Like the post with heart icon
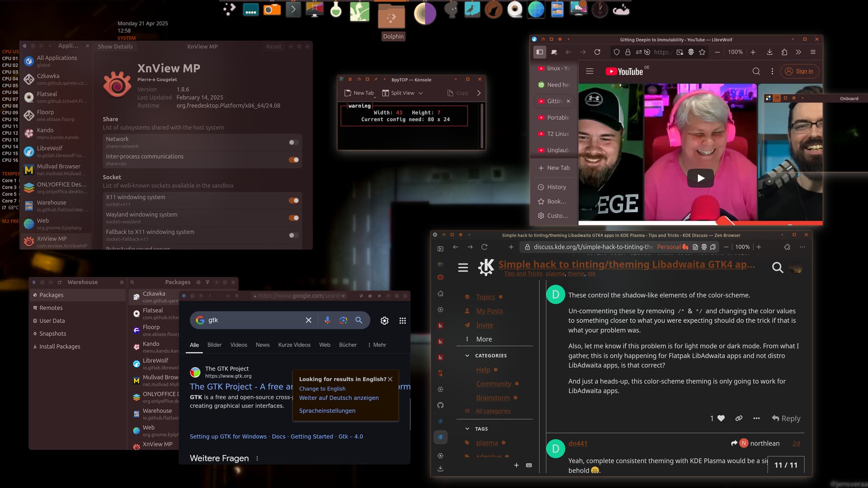The image size is (868, 488). (721, 418)
